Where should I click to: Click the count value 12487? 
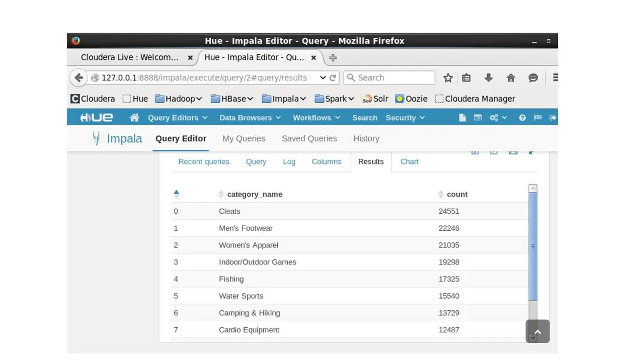point(449,330)
